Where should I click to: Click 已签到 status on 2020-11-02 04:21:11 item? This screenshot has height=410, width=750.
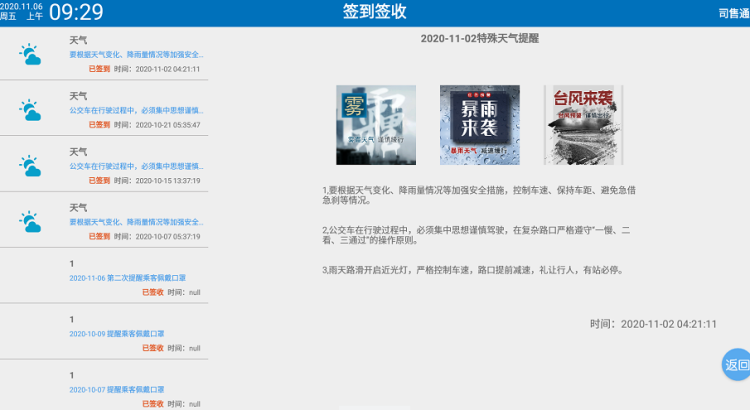pos(99,69)
